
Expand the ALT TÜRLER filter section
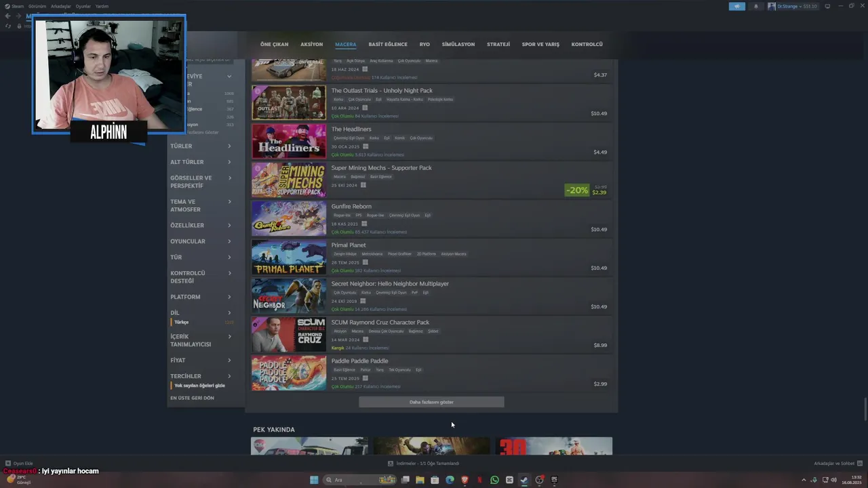pos(201,162)
